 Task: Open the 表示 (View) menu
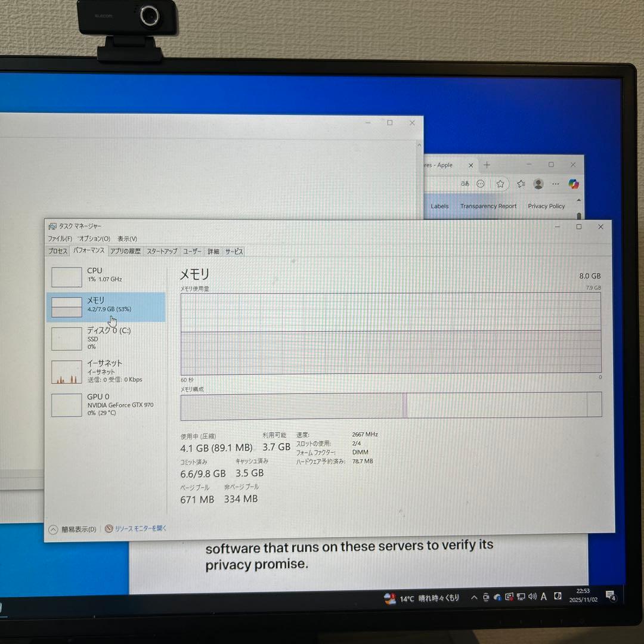pyautogui.click(x=126, y=238)
